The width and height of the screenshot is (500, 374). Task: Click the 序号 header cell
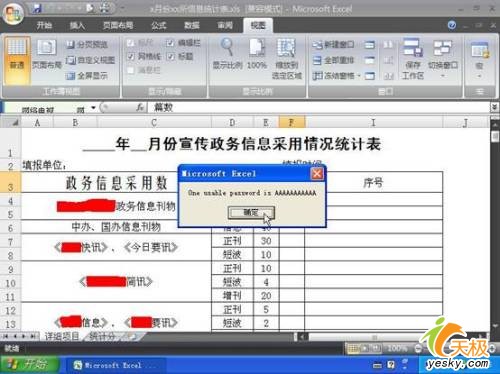(x=373, y=182)
